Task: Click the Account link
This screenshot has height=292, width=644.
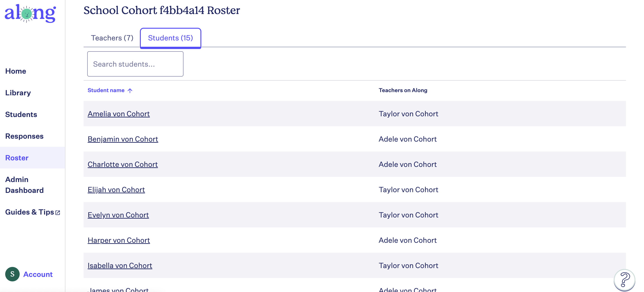Action: 38,274
